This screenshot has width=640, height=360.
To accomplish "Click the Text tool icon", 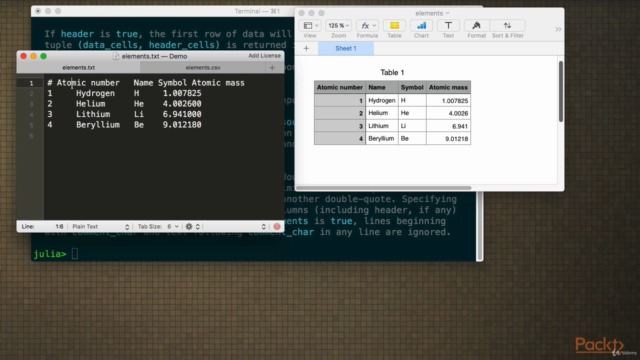I will pos(448,25).
